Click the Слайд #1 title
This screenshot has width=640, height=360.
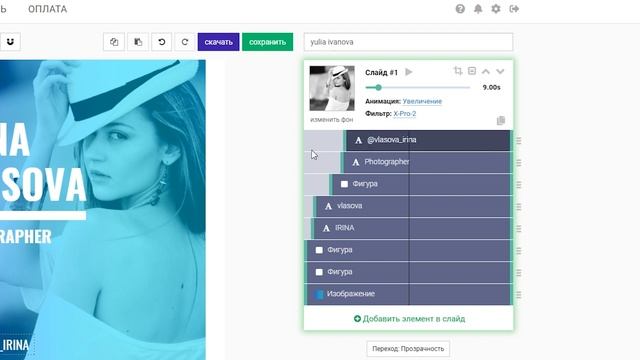(381, 73)
